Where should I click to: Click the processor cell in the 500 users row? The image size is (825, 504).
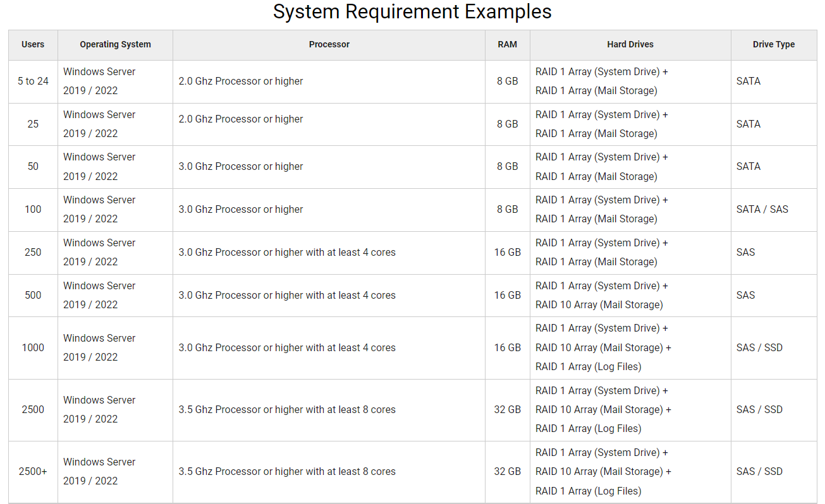tap(329, 296)
